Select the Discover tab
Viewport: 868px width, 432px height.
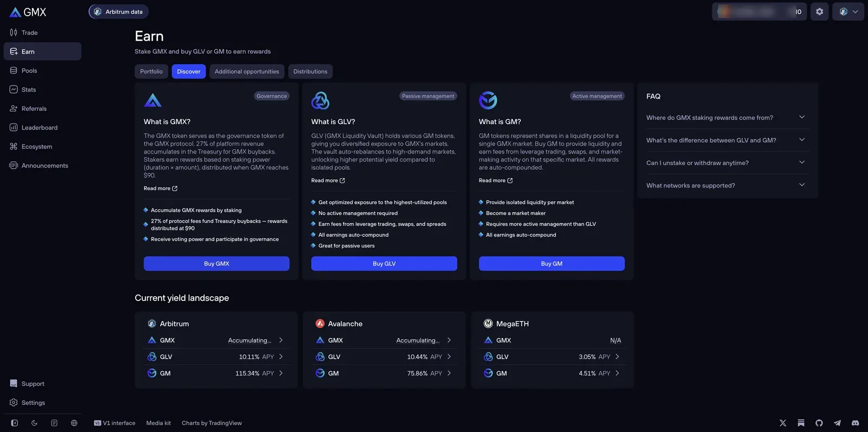click(189, 72)
